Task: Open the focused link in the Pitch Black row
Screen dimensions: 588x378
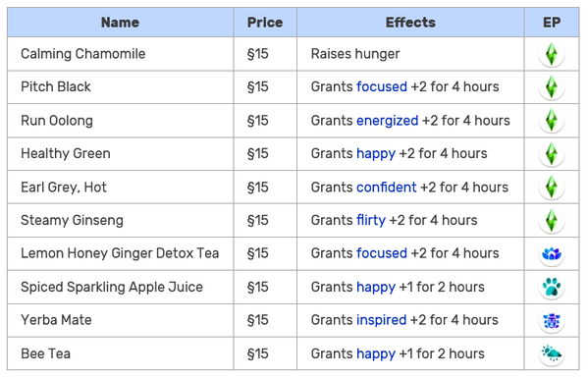Action: tap(382, 87)
